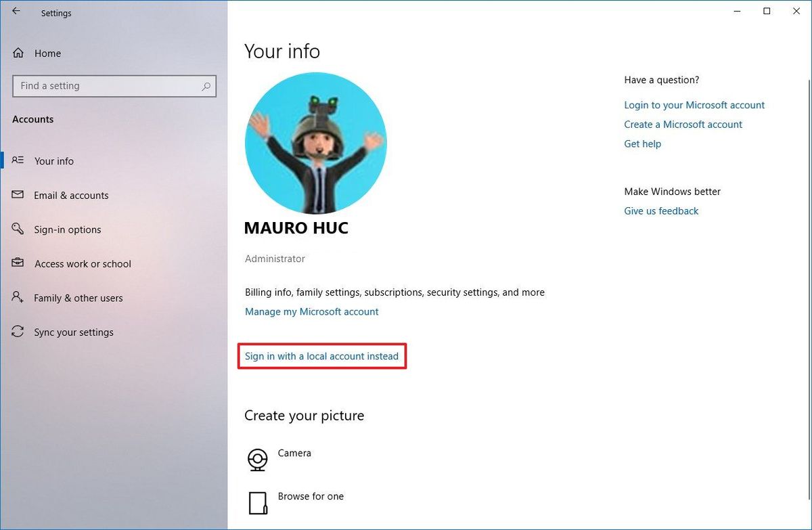Screen dimensions: 812x530
Task: Open the Get help link
Action: tap(642, 143)
